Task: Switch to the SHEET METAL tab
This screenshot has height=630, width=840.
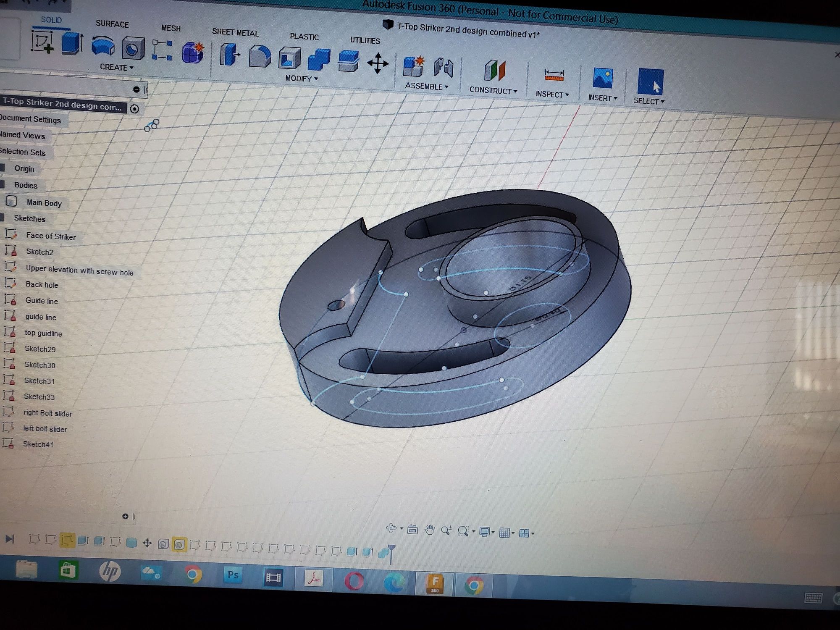Action: point(235,32)
